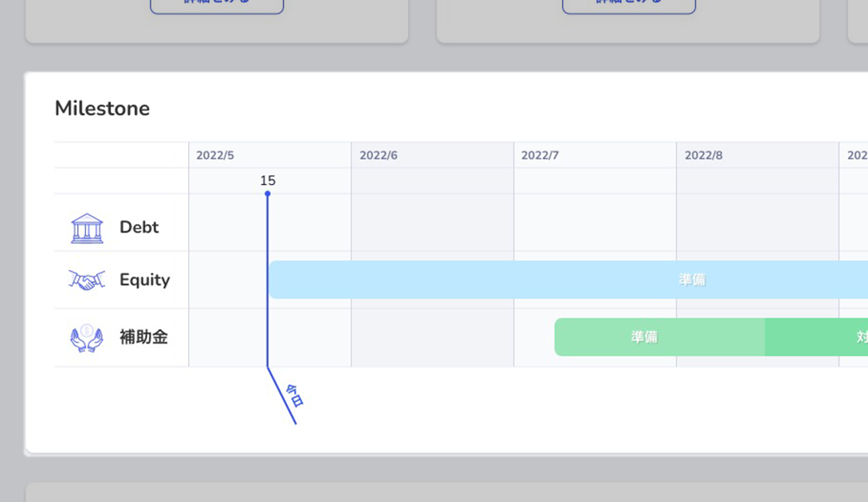The image size is (868, 502).
Task: Select the Debt row label
Action: (x=139, y=227)
